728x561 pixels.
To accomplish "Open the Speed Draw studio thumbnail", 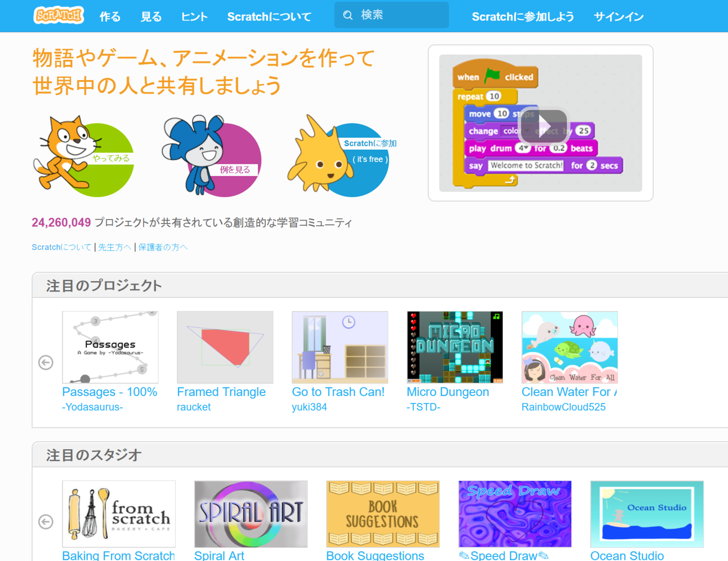I will [x=515, y=514].
